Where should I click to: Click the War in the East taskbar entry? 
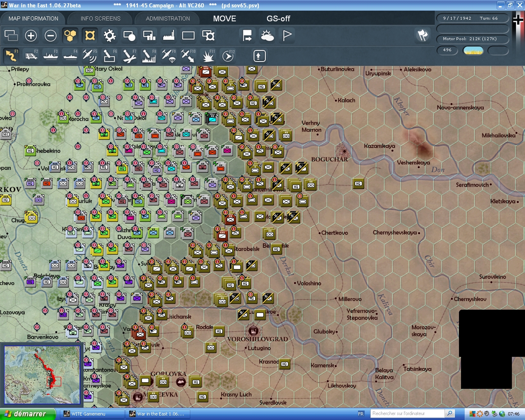[158, 413]
